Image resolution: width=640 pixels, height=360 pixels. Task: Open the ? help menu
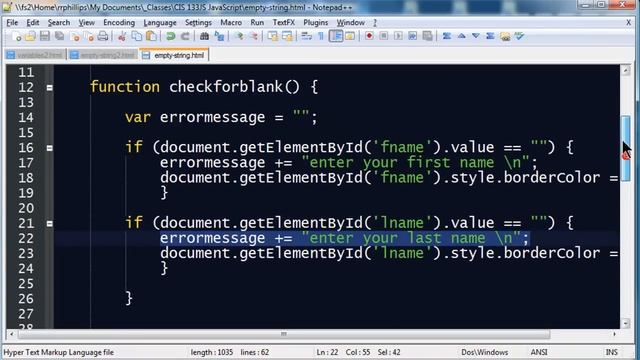pos(375,22)
